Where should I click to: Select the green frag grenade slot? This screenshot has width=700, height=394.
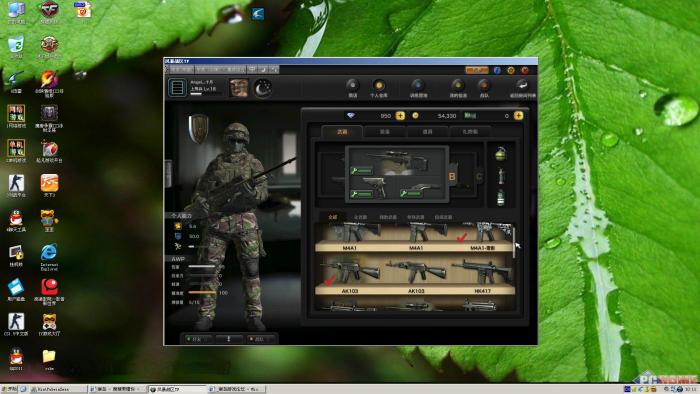500,154
